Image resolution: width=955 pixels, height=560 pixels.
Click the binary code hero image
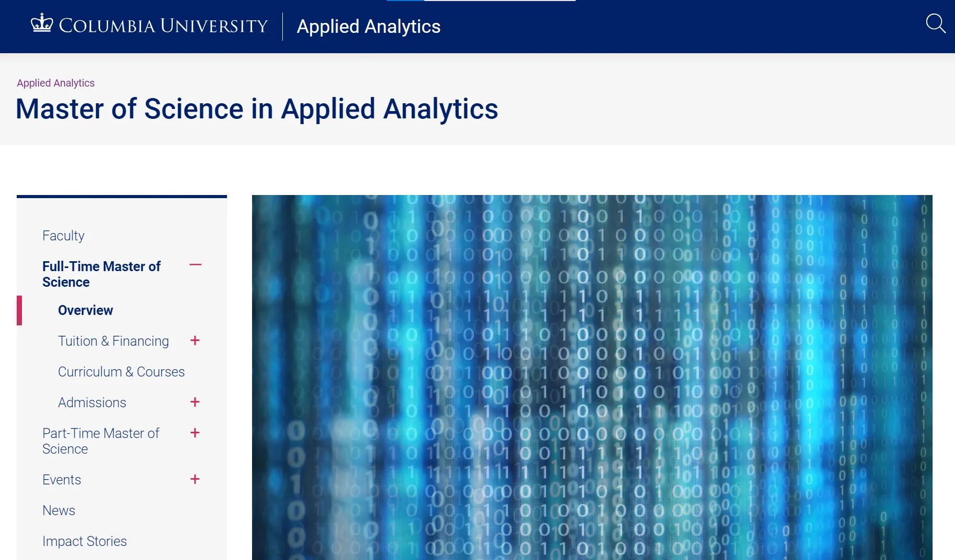592,377
